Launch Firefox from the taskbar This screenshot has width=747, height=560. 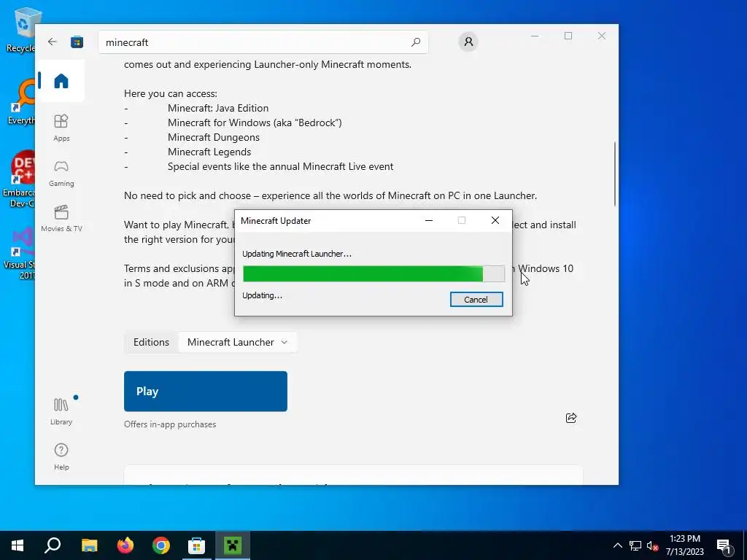coord(125,545)
